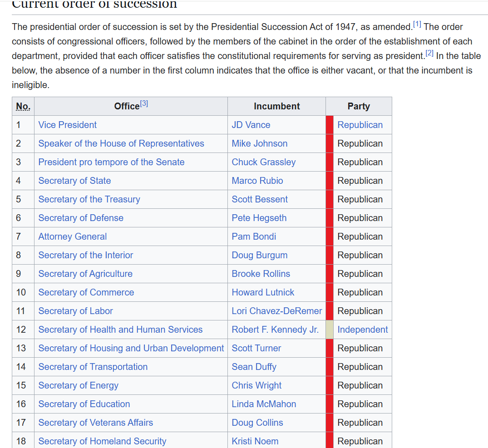This screenshot has height=448, width=488.
Task: Open the Pete Hegseth link
Action: click(x=259, y=218)
